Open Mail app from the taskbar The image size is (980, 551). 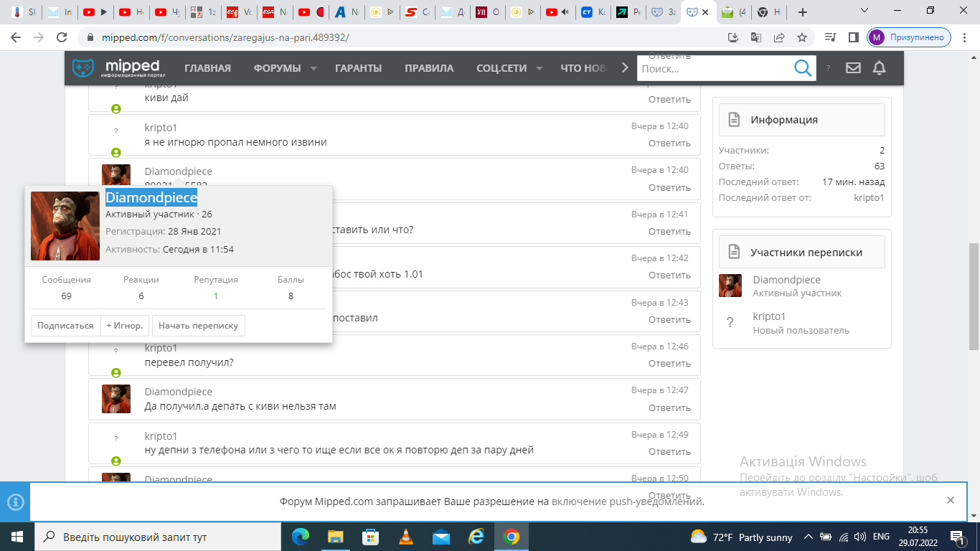[x=441, y=537]
